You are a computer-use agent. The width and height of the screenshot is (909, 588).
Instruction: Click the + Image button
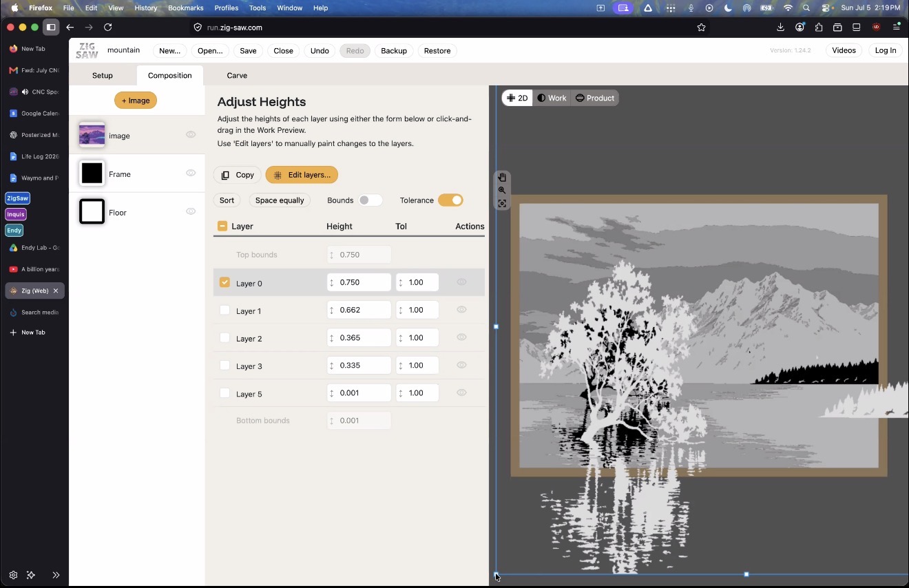(x=136, y=101)
